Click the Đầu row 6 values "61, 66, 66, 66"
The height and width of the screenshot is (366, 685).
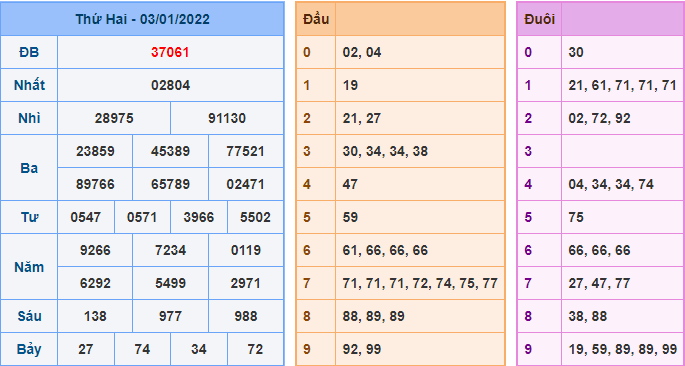pyautogui.click(x=385, y=250)
